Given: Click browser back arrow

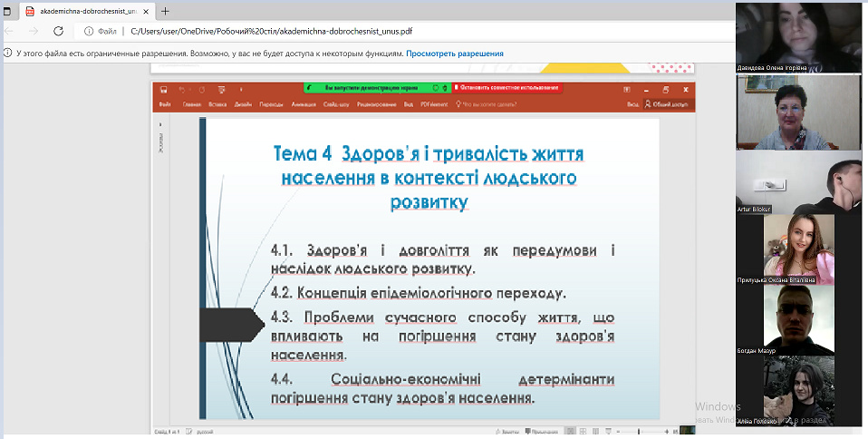Looking at the screenshot, I should click(x=8, y=31).
